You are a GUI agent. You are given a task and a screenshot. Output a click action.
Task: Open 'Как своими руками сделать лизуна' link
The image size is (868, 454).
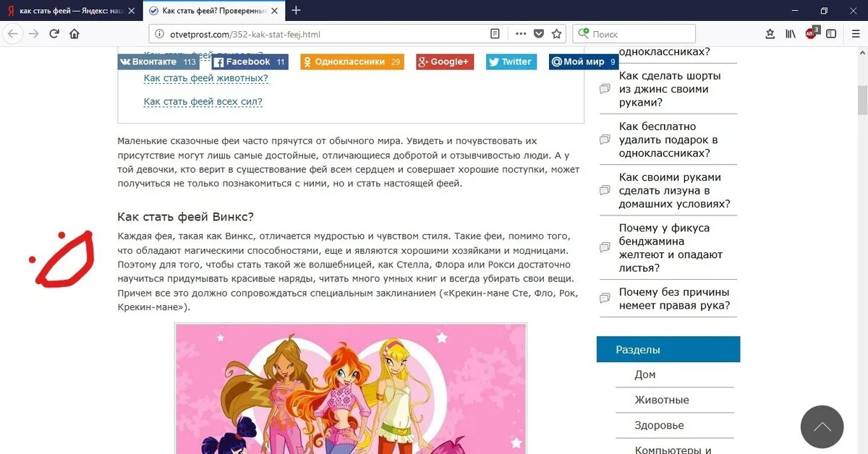(674, 191)
